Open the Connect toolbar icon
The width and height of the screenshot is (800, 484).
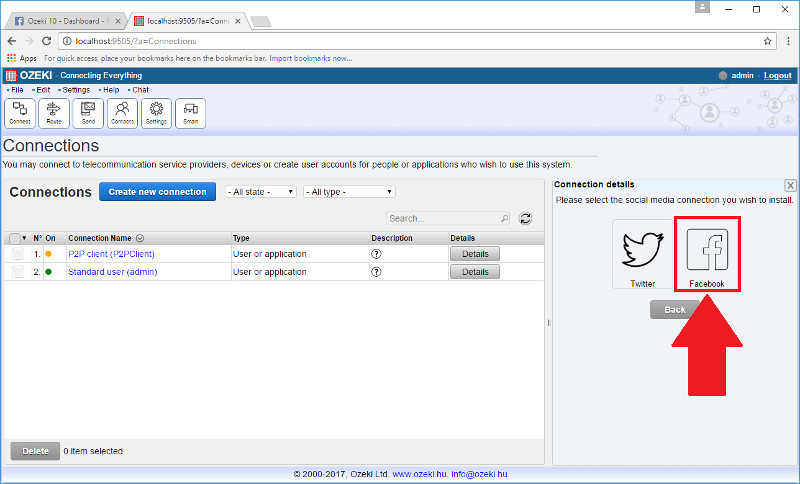coord(20,113)
